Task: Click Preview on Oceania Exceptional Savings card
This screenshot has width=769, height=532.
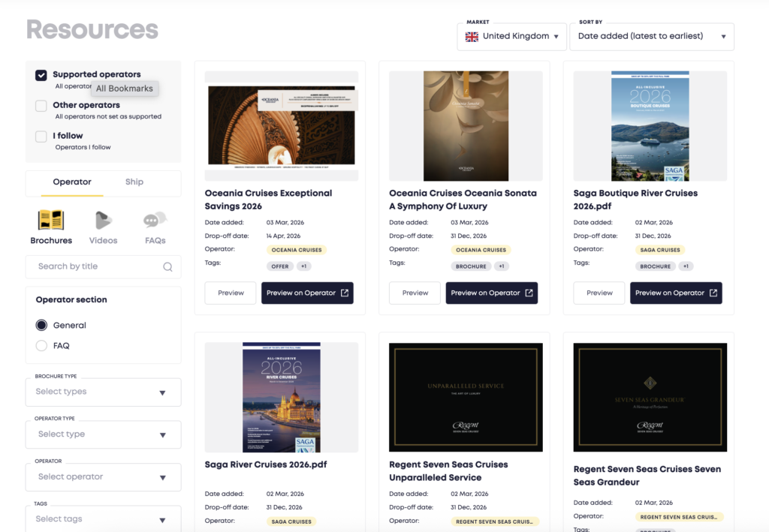Action: pyautogui.click(x=231, y=293)
